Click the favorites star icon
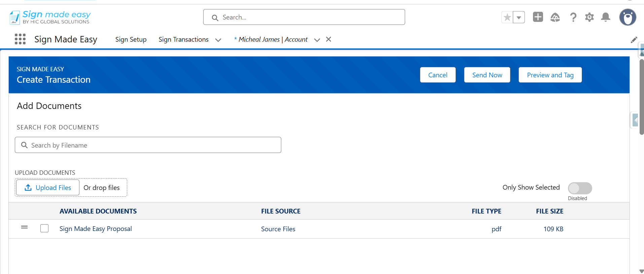 click(507, 17)
